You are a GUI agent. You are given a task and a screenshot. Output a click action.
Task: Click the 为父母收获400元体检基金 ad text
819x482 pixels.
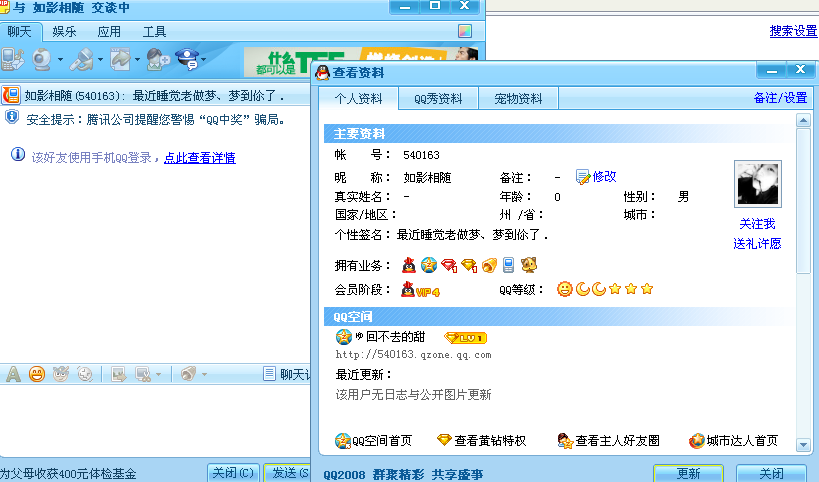click(68, 474)
